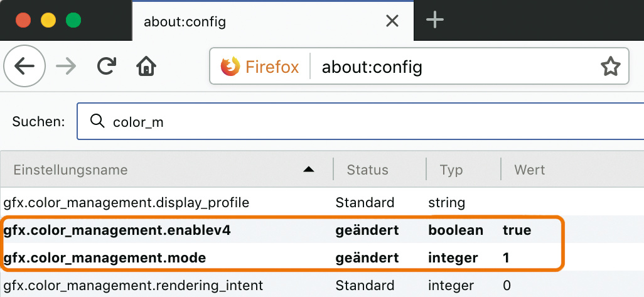The width and height of the screenshot is (644, 297).
Task: Click the Wert column header
Action: click(530, 170)
